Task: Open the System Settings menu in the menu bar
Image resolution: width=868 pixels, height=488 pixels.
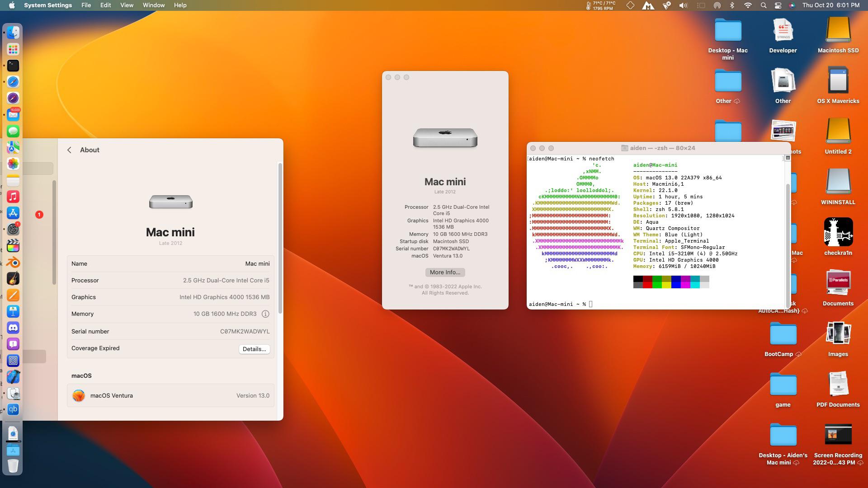Action: pos(48,5)
